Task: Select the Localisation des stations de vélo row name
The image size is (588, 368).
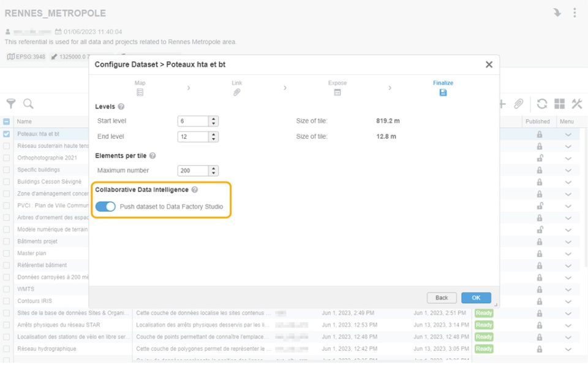Action: 73,337
